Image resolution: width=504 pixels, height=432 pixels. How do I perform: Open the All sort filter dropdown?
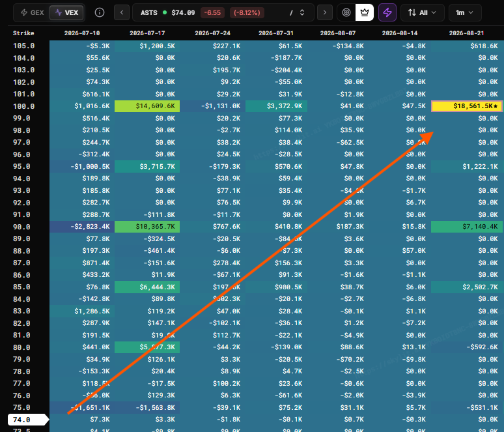click(423, 12)
